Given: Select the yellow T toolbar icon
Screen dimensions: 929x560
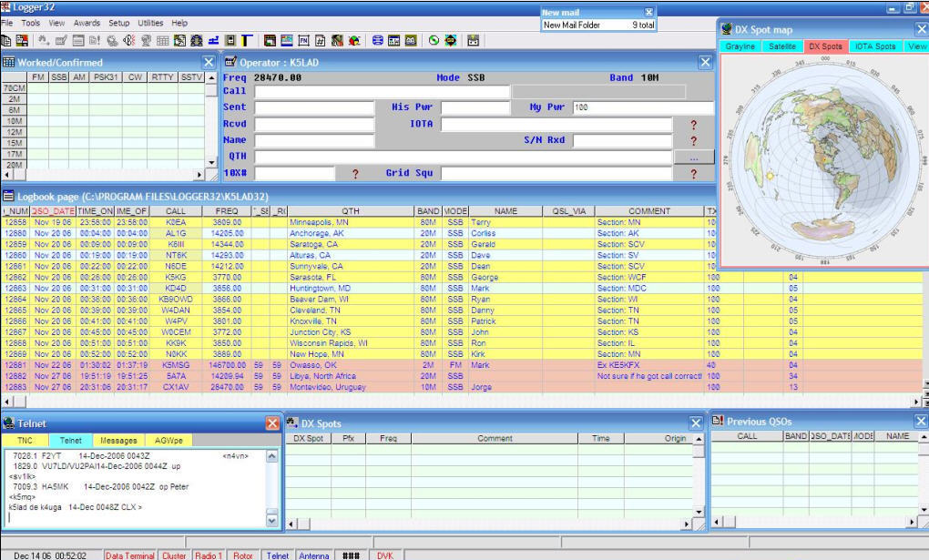Looking at the screenshot, I should 246,40.
